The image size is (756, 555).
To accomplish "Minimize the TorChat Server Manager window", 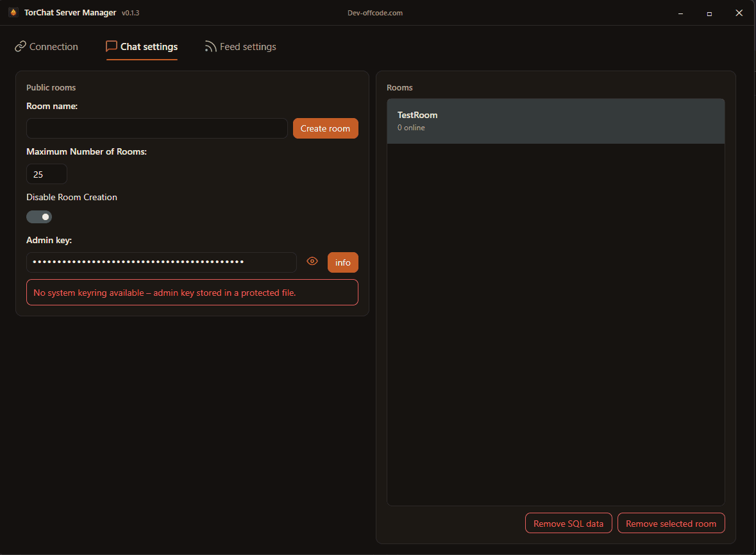I will [681, 13].
